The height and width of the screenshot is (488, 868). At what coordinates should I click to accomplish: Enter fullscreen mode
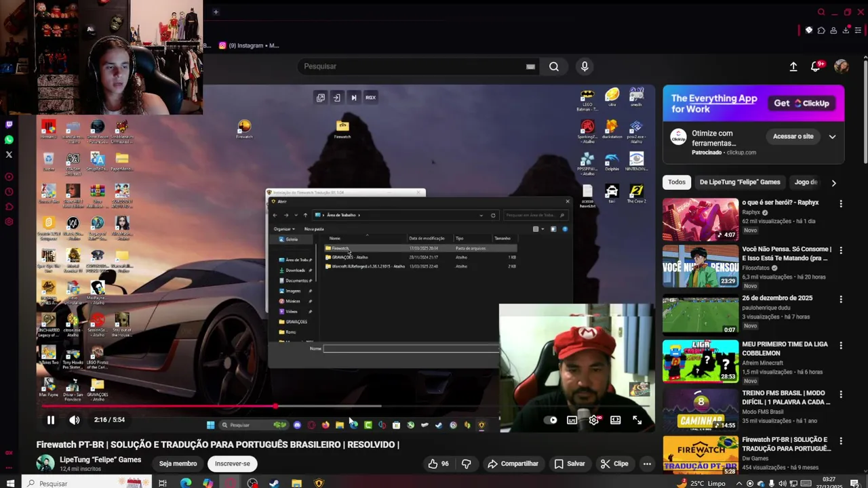coord(637,420)
